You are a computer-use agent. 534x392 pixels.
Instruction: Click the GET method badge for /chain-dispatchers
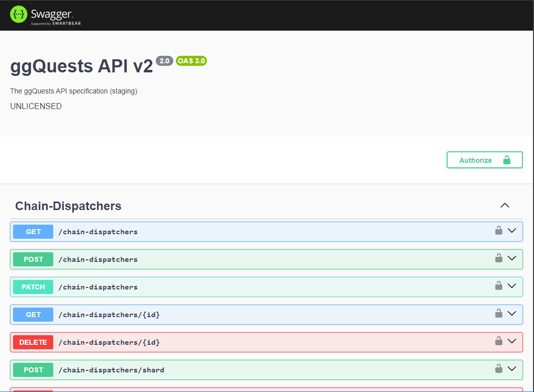33,232
